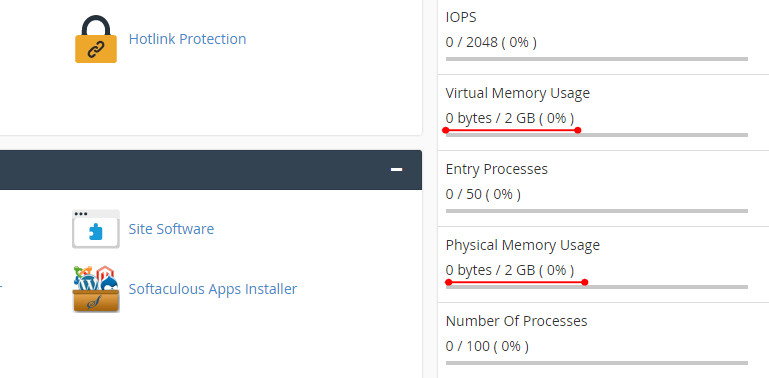Click the 0 / 100 processes value
The height and width of the screenshot is (378, 769).
coord(487,346)
